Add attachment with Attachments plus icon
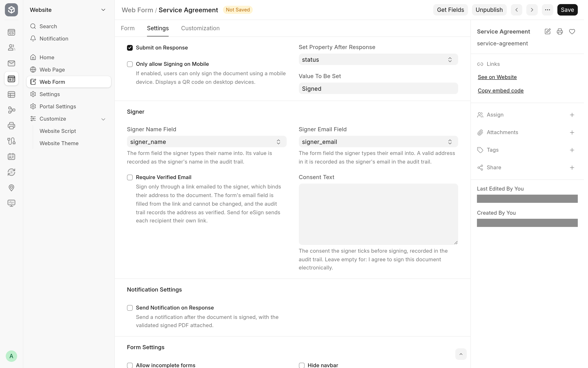Image resolution: width=588 pixels, height=368 pixels. coord(572,132)
